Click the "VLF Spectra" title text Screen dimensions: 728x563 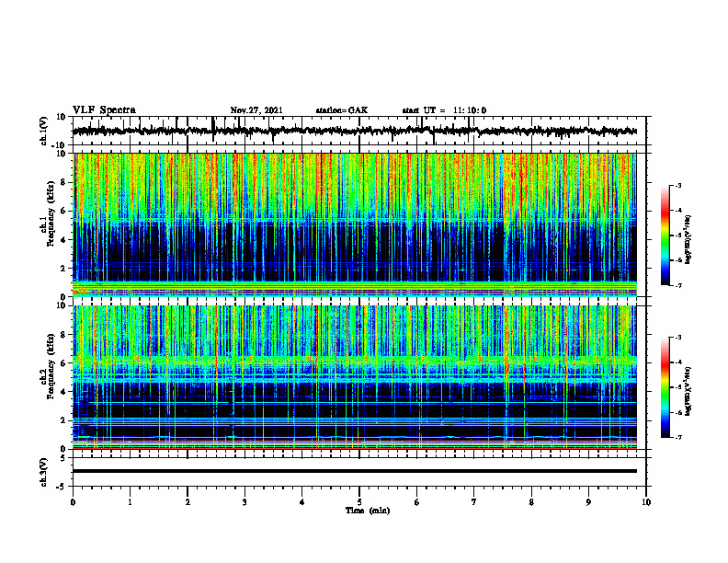pos(104,110)
